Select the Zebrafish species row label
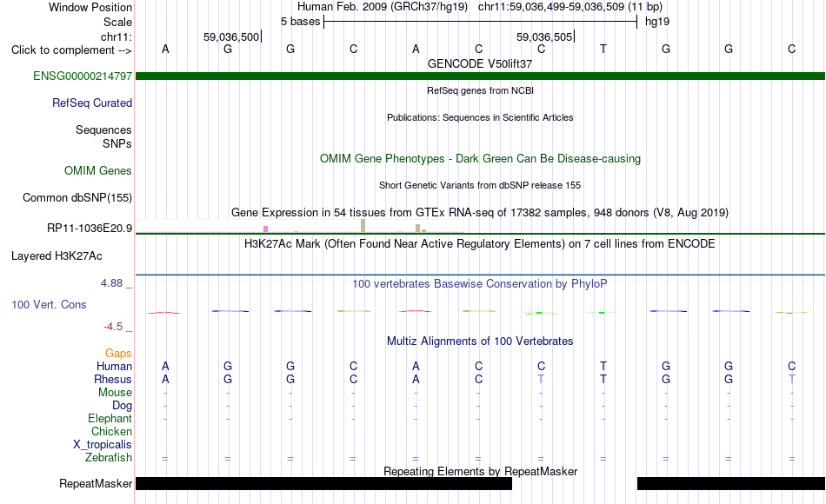This screenshot has width=826, height=504. tap(109, 457)
